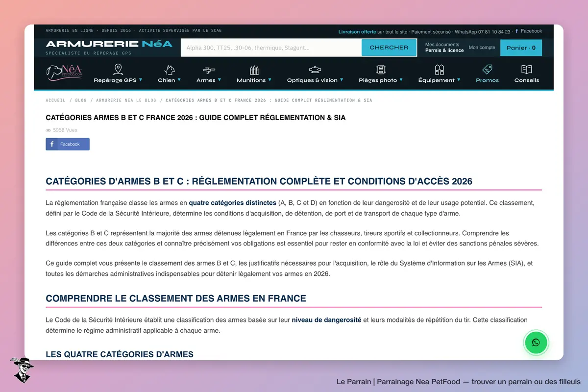Select the Équipement vest icon

(440, 70)
